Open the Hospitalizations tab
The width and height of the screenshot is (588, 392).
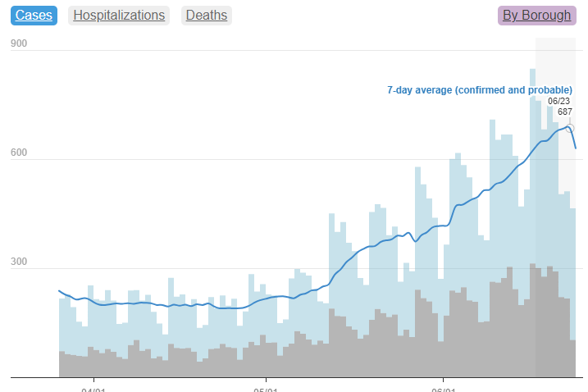tap(119, 15)
